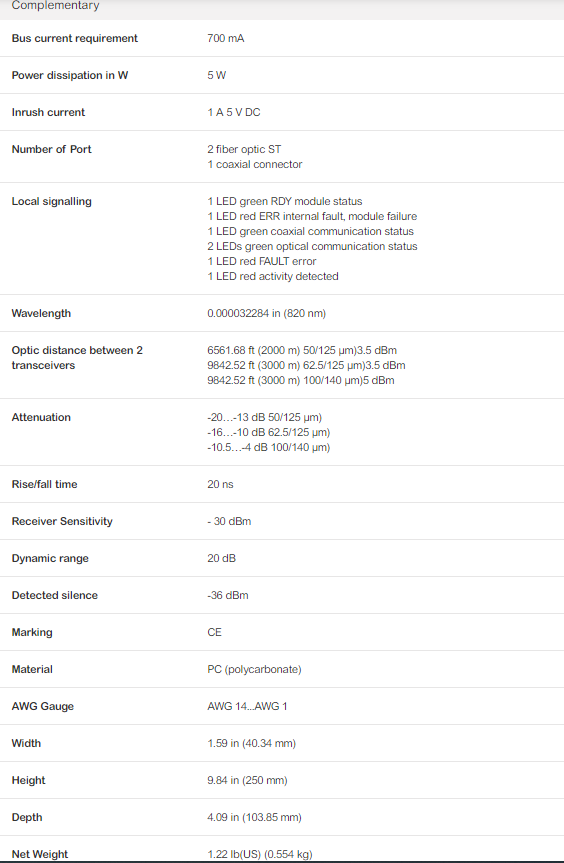Click the Rise/fall time value 20 ns
This screenshot has width=564, height=863.
pos(220,484)
